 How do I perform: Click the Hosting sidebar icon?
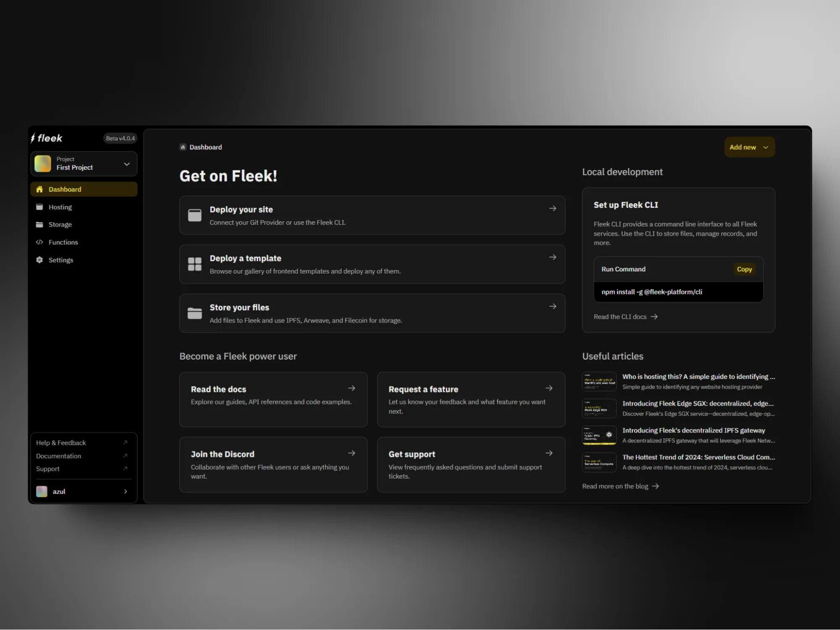click(39, 207)
